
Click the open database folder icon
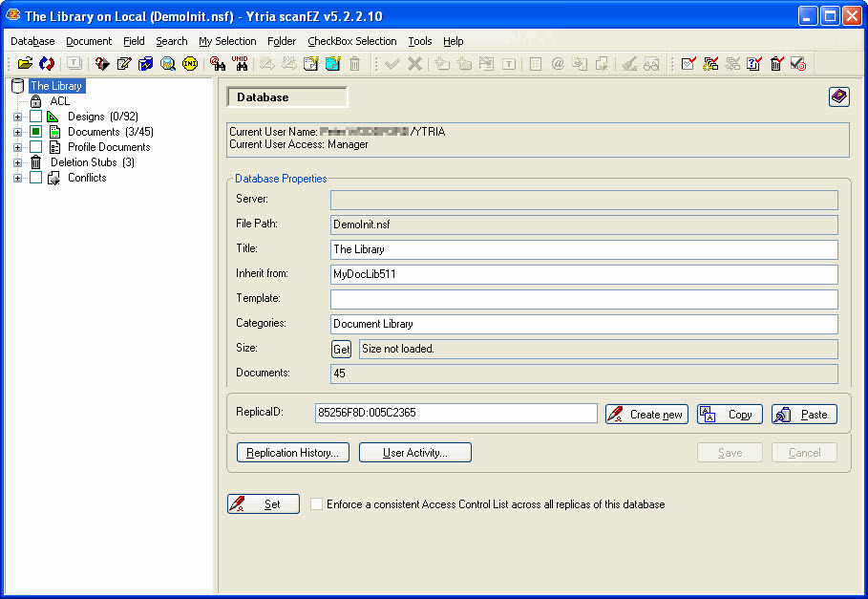(x=25, y=64)
